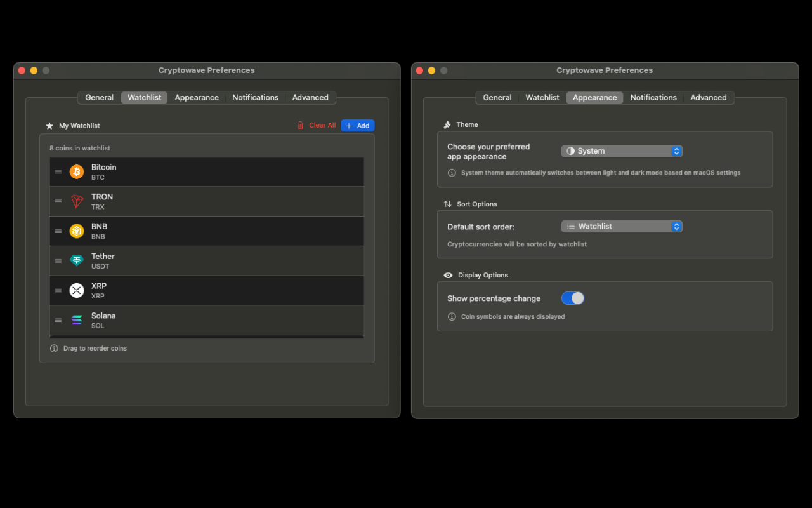Disable Show percentage change
This screenshot has width=812, height=508.
pos(573,298)
